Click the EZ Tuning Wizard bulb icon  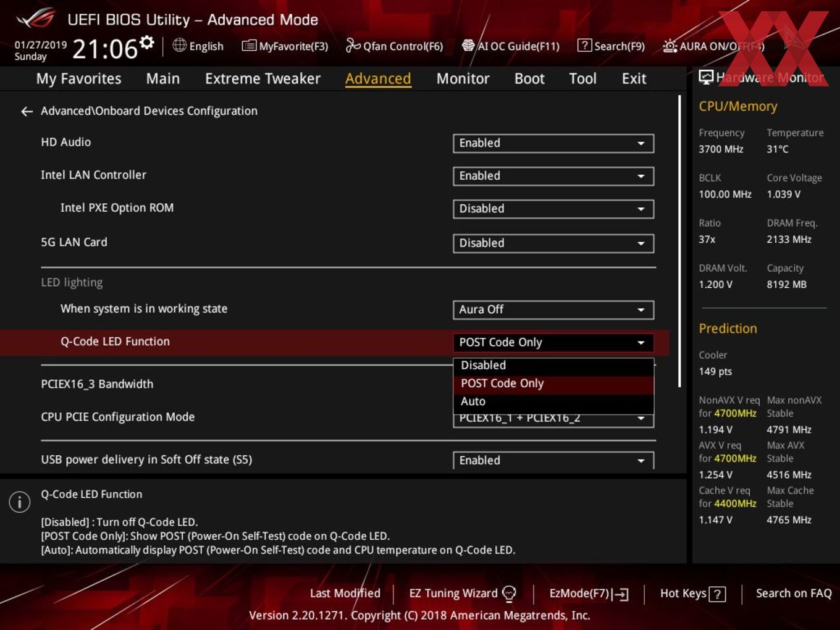pyautogui.click(x=509, y=594)
